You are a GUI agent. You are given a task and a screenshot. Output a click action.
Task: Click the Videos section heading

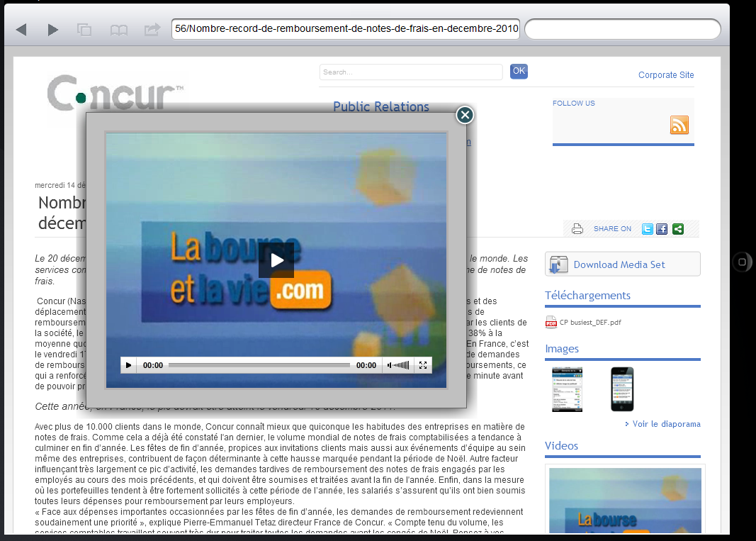(x=561, y=445)
